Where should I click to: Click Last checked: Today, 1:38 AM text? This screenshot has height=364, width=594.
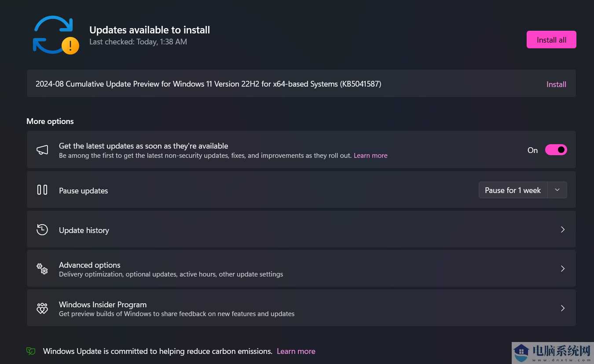(x=138, y=42)
